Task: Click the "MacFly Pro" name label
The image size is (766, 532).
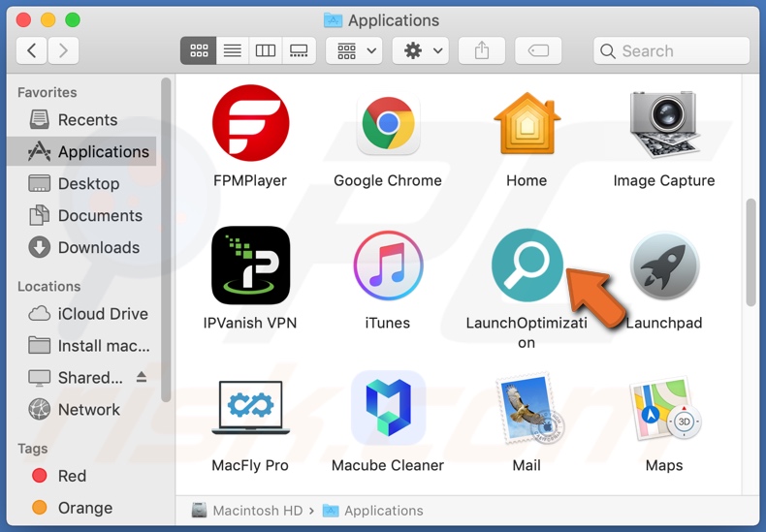Action: point(250,466)
